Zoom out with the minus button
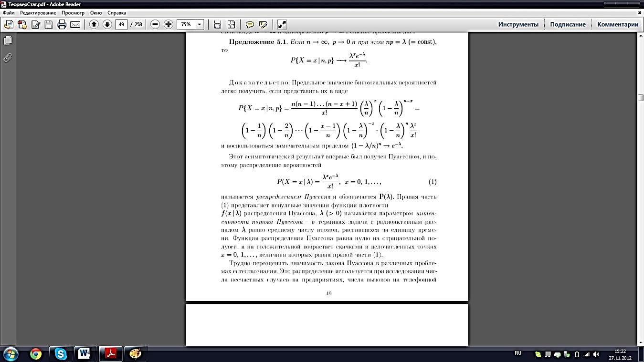The width and height of the screenshot is (644, 362). pyautogui.click(x=155, y=24)
